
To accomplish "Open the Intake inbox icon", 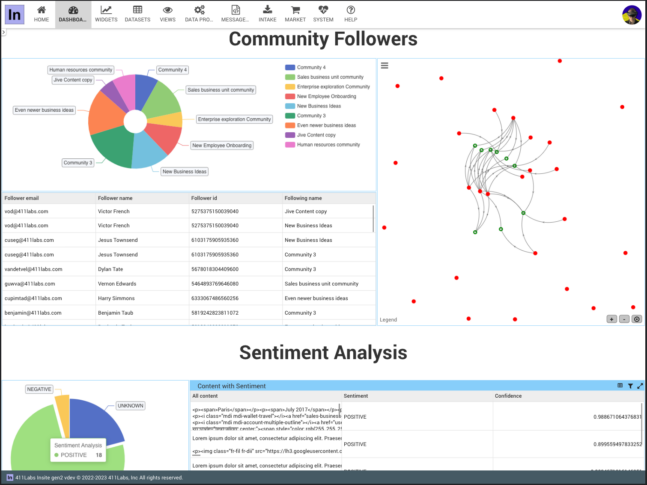I will [267, 10].
